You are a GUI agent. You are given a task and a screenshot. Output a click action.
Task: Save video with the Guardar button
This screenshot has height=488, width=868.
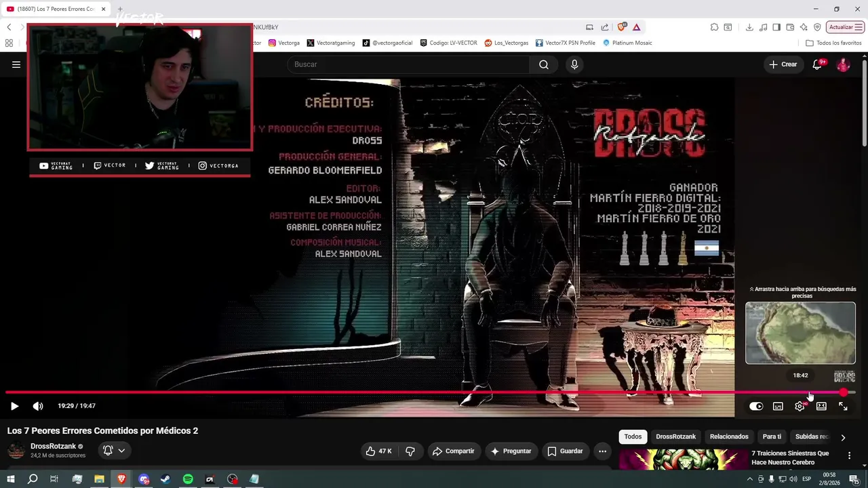coord(565,451)
